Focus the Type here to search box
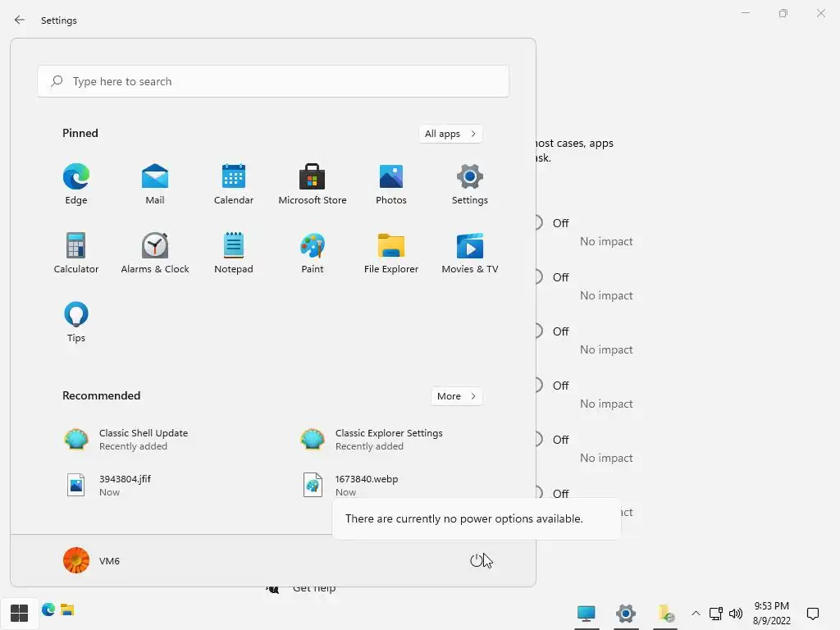Viewport: 840px width, 630px height. coord(273,81)
